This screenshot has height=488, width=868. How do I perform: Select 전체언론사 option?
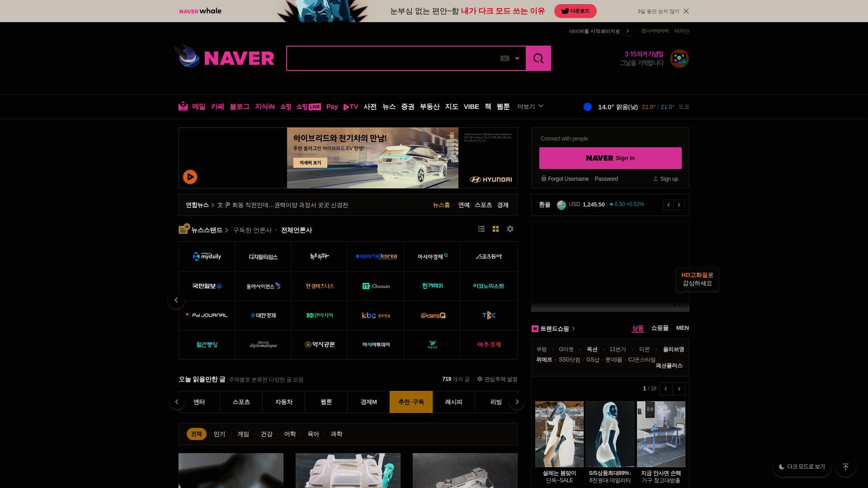point(297,230)
